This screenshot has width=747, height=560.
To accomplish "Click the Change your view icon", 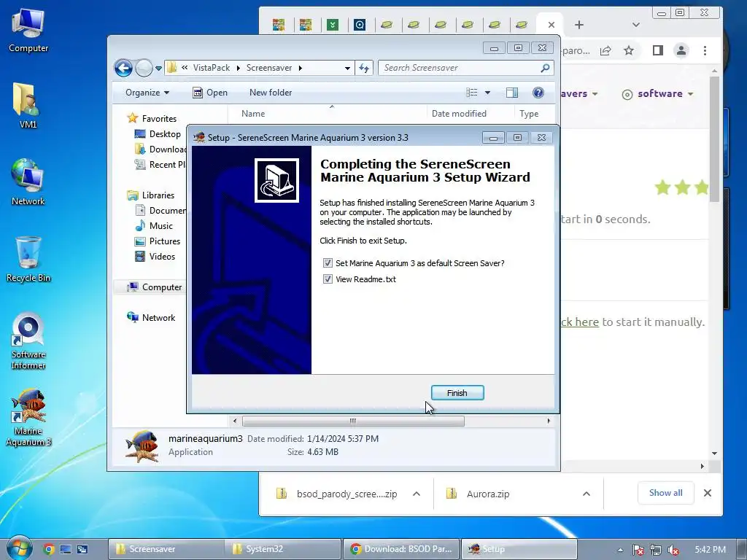I will (472, 93).
